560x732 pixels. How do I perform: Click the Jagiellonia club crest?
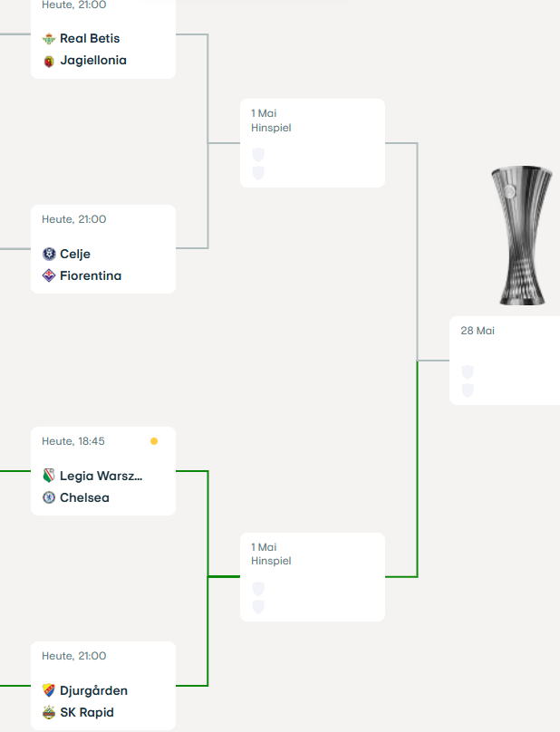pyautogui.click(x=49, y=62)
